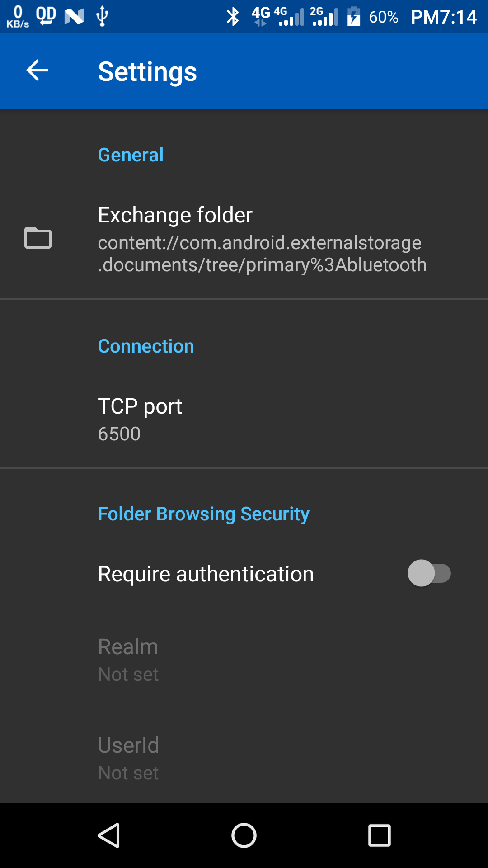Tap the USB icon in status bar
Screen dimensions: 488x868
(x=102, y=17)
